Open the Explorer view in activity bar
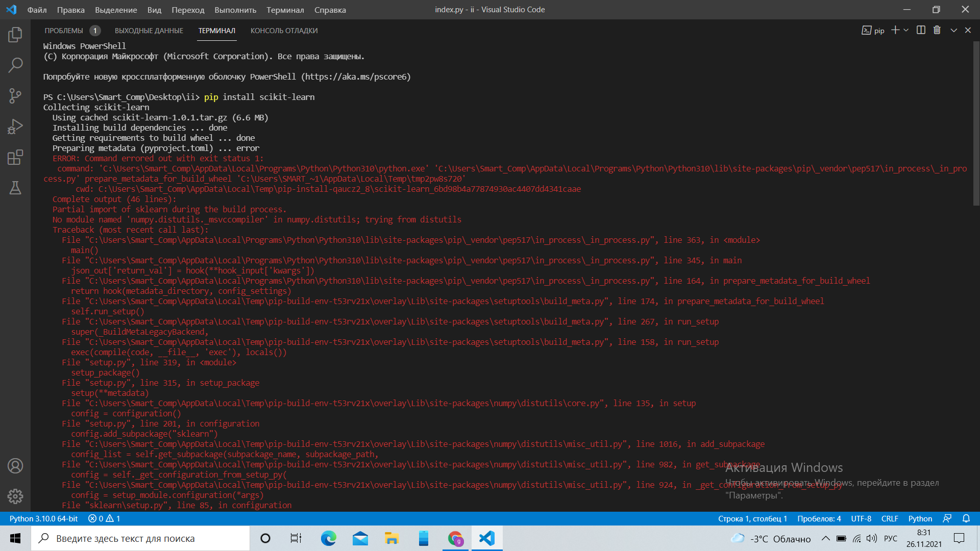The height and width of the screenshot is (551, 980). coord(15,35)
